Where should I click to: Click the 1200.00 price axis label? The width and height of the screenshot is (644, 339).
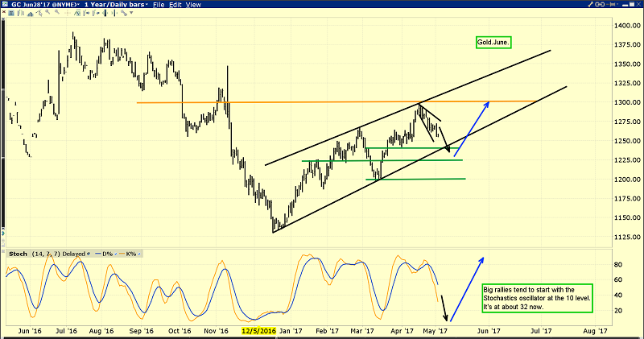coord(627,180)
